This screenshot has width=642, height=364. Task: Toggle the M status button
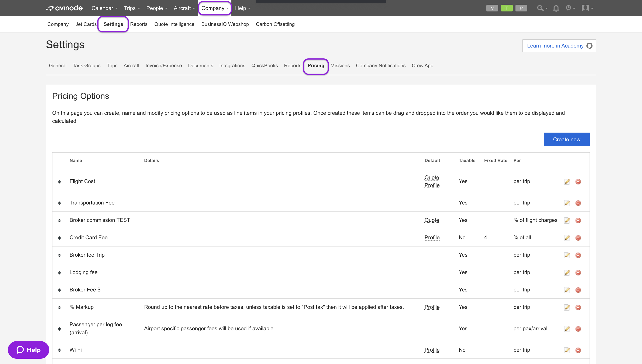pyautogui.click(x=492, y=8)
